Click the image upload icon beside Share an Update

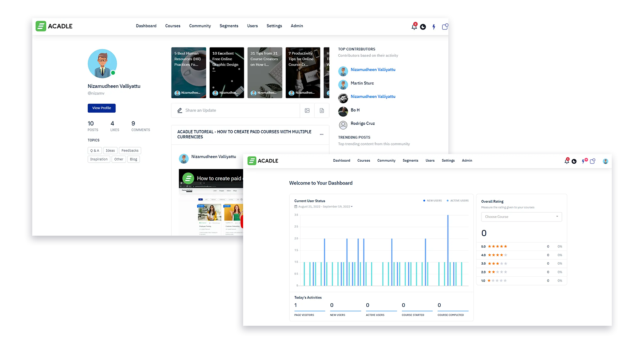307,111
